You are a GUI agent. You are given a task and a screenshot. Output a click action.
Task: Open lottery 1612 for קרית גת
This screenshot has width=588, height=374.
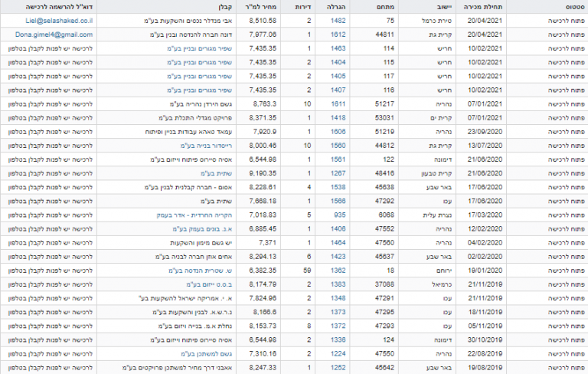click(338, 34)
